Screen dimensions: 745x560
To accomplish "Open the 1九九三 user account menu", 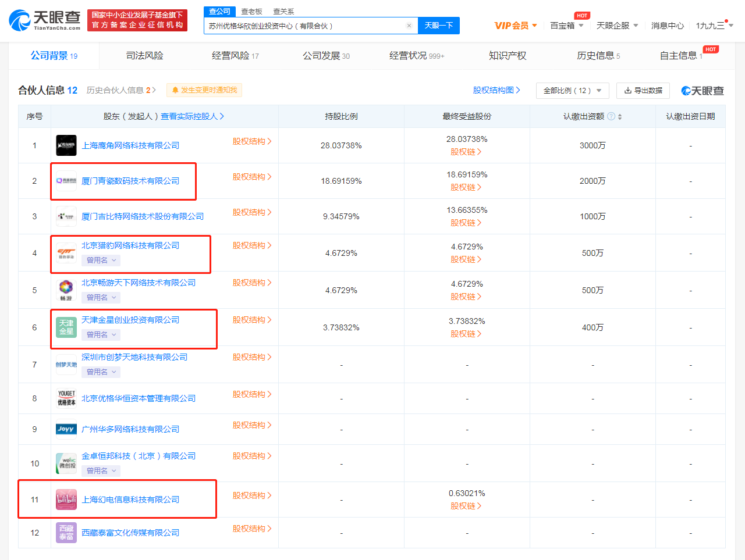I will (715, 26).
